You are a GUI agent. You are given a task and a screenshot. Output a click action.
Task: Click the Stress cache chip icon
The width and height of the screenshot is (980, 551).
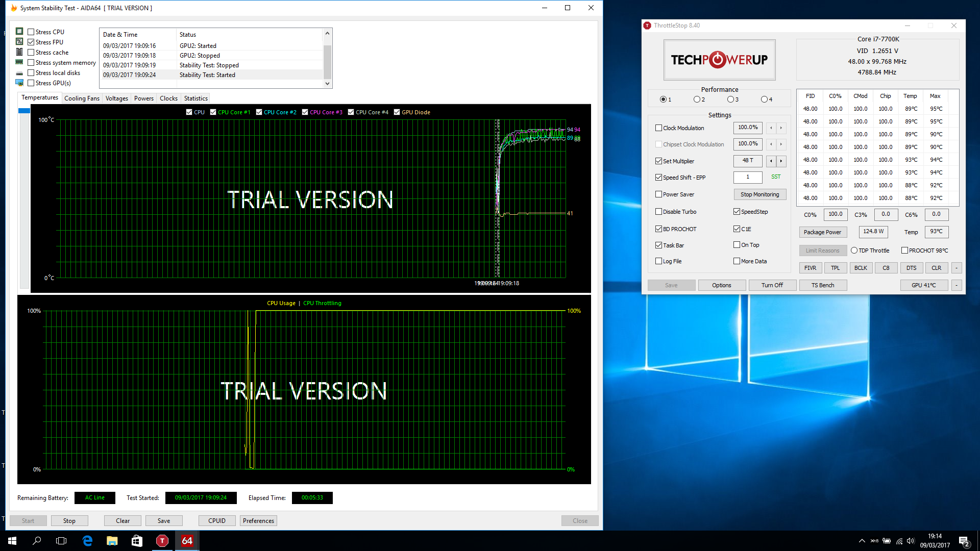[x=19, y=52]
